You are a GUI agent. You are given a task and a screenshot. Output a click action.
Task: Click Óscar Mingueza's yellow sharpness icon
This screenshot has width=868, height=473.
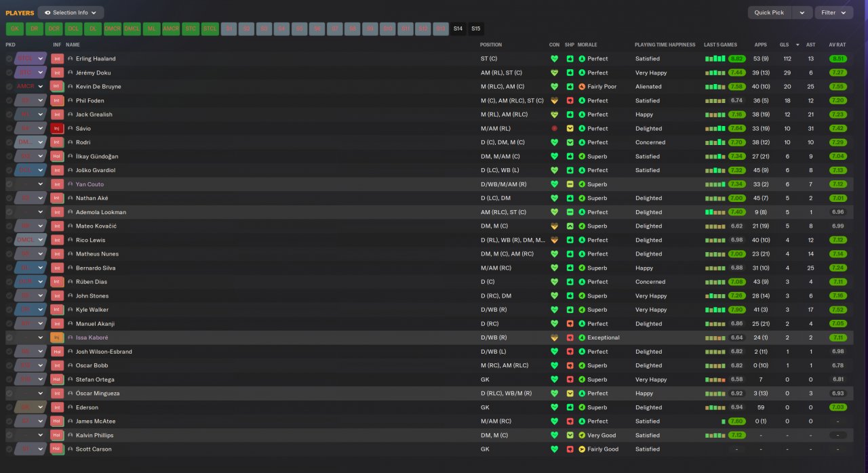(x=570, y=393)
